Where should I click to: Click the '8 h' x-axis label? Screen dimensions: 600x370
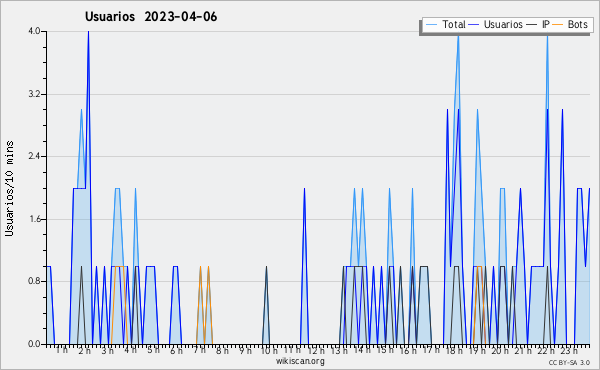click(x=222, y=351)
